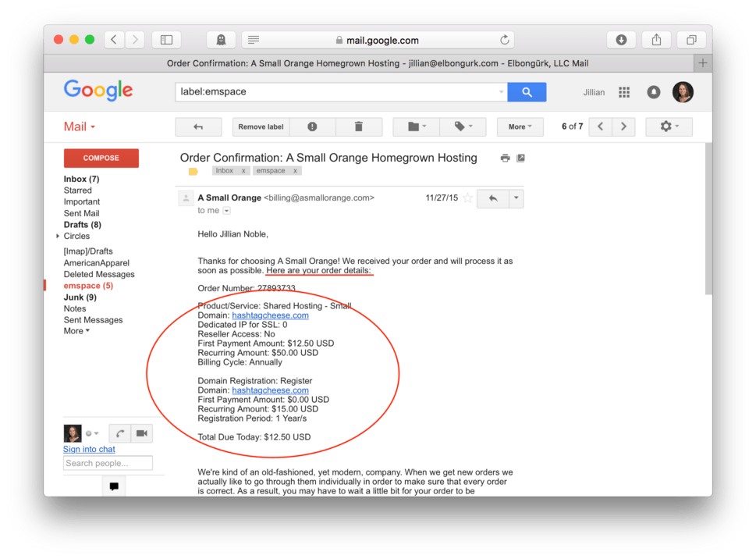Screen dimensions: 756x559
Task: Start a video call camera icon
Action: click(142, 433)
